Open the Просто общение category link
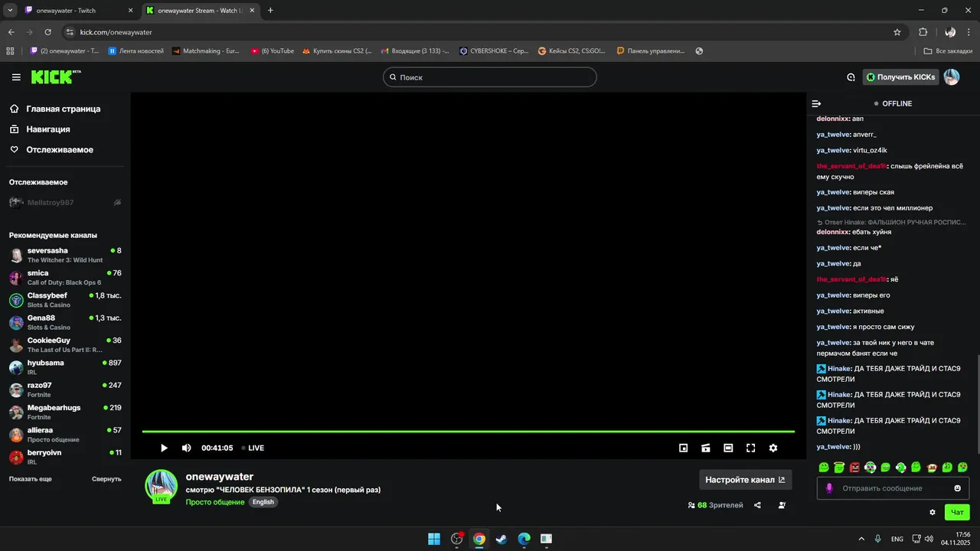The width and height of the screenshot is (980, 551). click(x=215, y=502)
